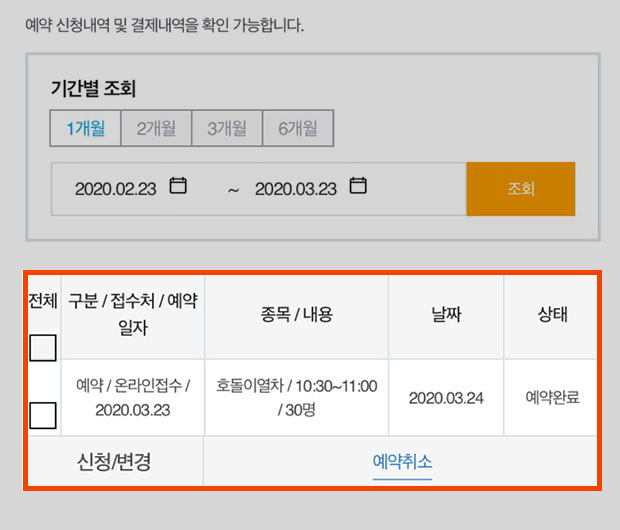The height and width of the screenshot is (530, 620).
Task: Select the 1개월 period tab
Action: pos(86,128)
